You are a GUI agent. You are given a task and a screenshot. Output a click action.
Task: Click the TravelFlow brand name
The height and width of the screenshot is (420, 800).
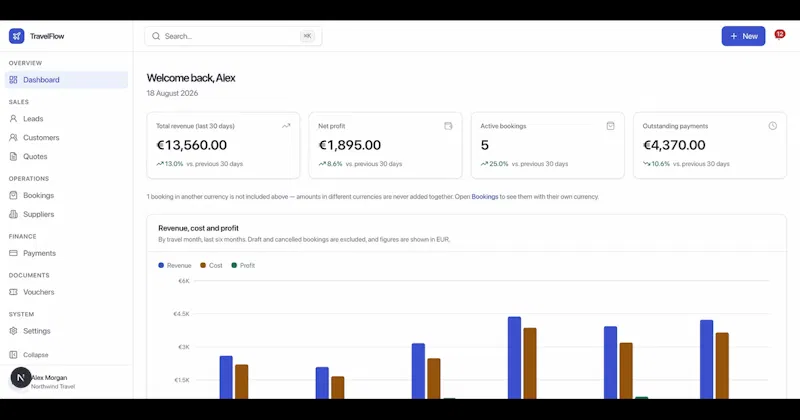pos(47,36)
